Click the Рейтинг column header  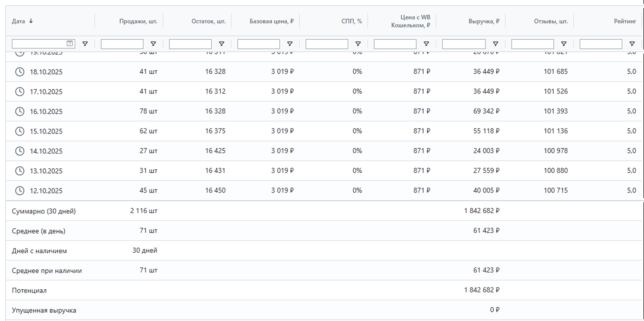(625, 21)
